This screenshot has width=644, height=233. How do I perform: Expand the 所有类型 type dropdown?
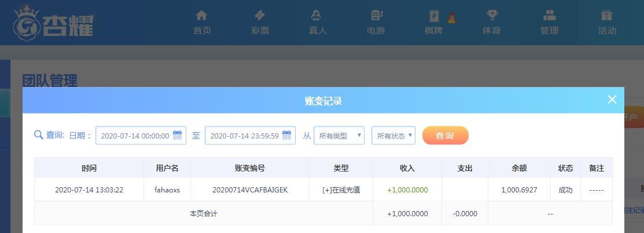[x=339, y=136]
